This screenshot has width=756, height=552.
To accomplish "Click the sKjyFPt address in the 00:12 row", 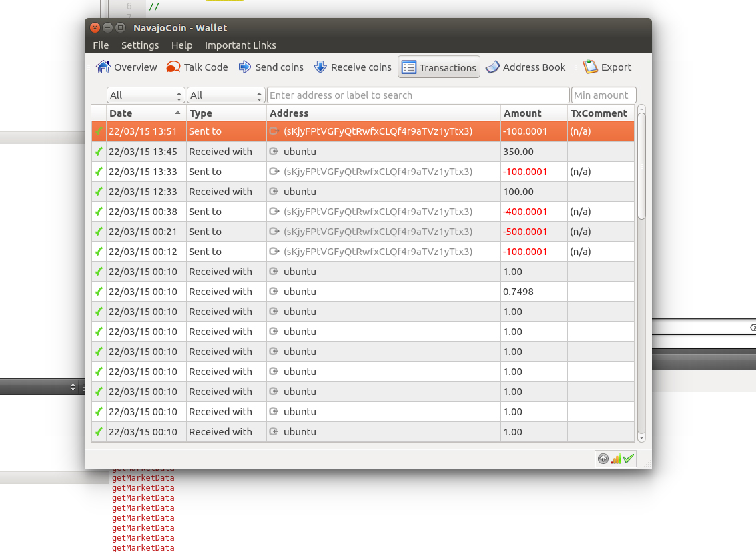I will click(x=378, y=252).
